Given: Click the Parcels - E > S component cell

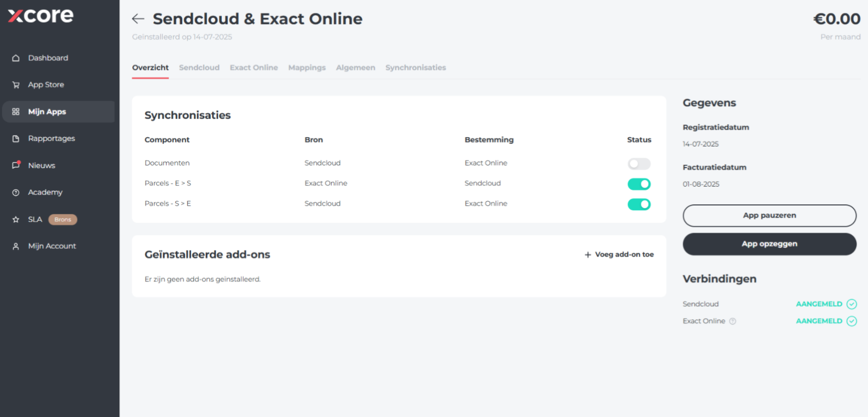Looking at the screenshot, I should (x=168, y=183).
